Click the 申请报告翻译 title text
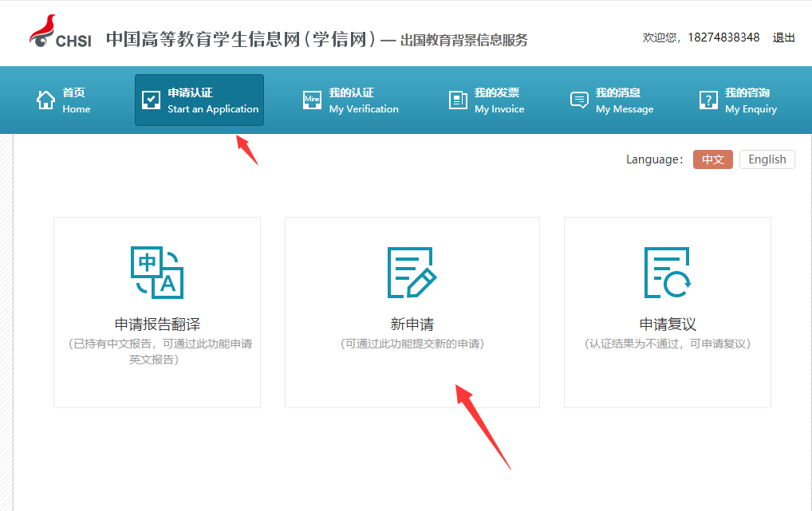 (x=157, y=324)
